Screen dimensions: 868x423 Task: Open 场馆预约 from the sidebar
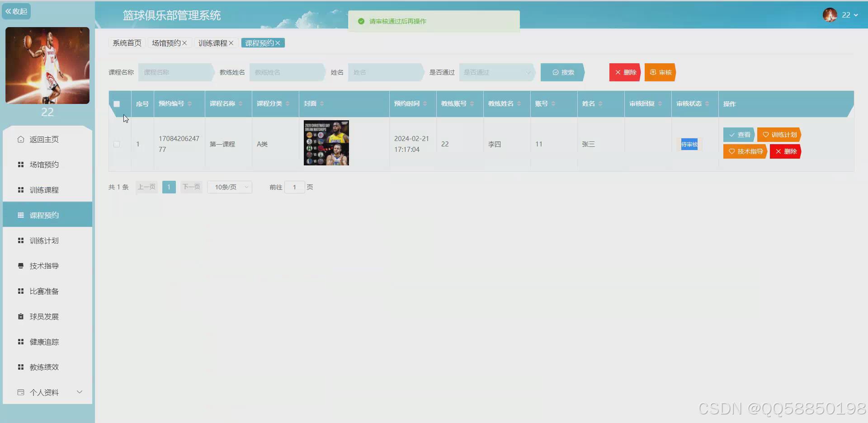coord(44,164)
